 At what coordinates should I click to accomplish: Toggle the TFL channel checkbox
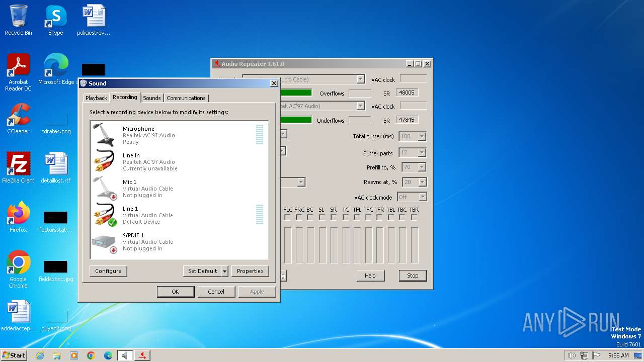357,218
